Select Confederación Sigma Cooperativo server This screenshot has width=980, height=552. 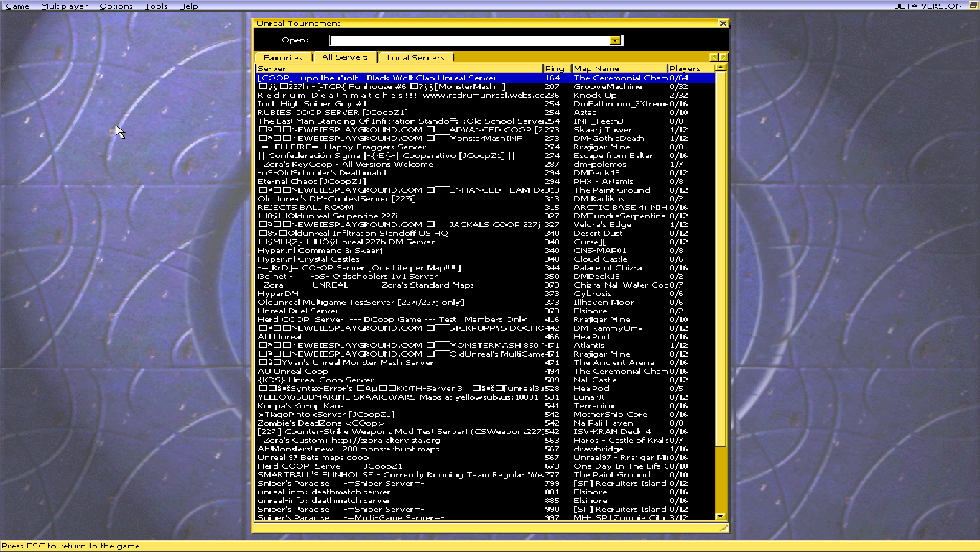486,155
